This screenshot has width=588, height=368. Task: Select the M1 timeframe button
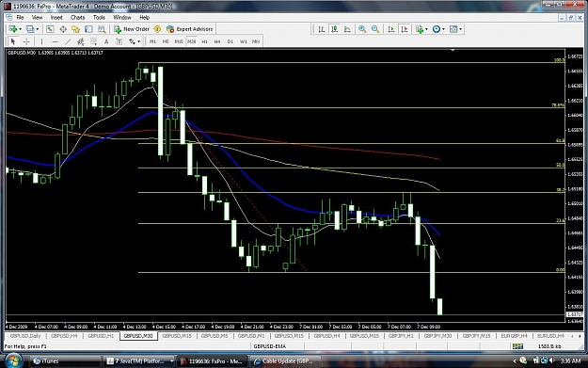click(152, 41)
